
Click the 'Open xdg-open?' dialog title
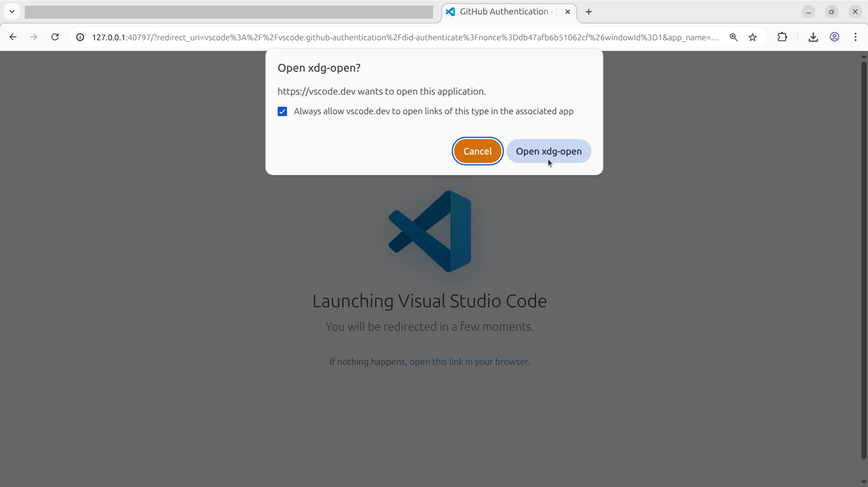point(319,68)
